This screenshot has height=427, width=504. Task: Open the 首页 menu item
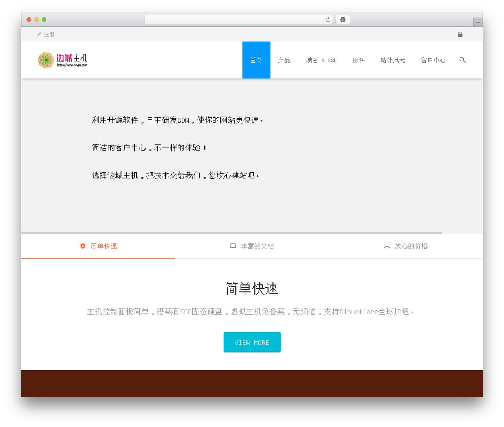pyautogui.click(x=256, y=60)
